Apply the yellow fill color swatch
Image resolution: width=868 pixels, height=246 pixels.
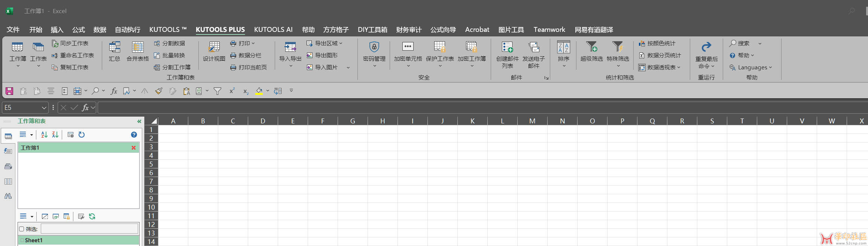[x=259, y=91]
